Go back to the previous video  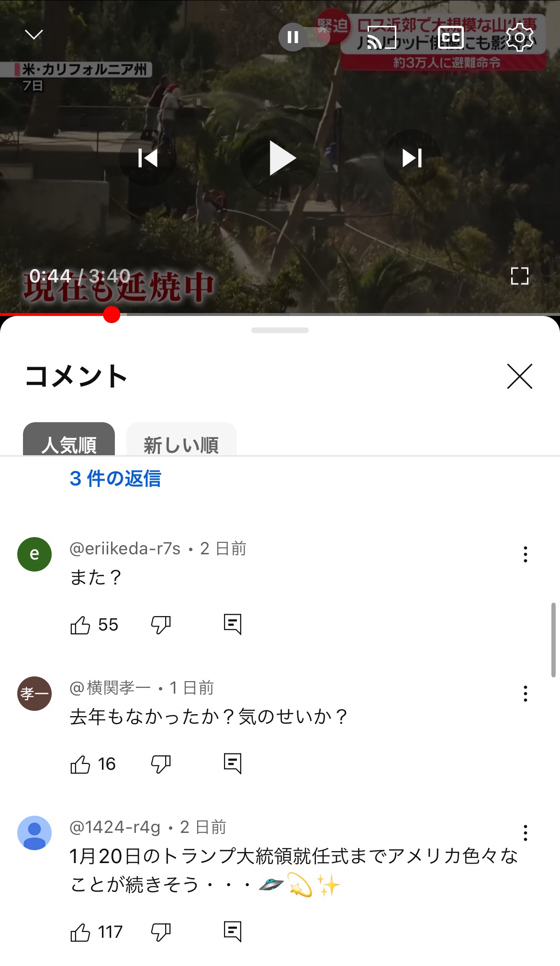pos(148,158)
